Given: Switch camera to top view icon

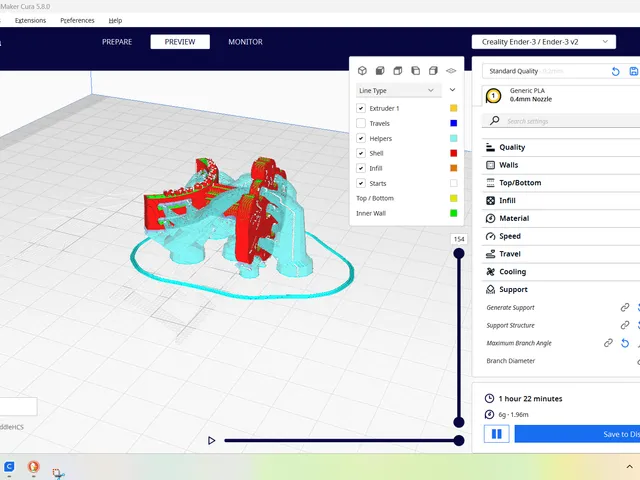Looking at the screenshot, I should click(398, 71).
